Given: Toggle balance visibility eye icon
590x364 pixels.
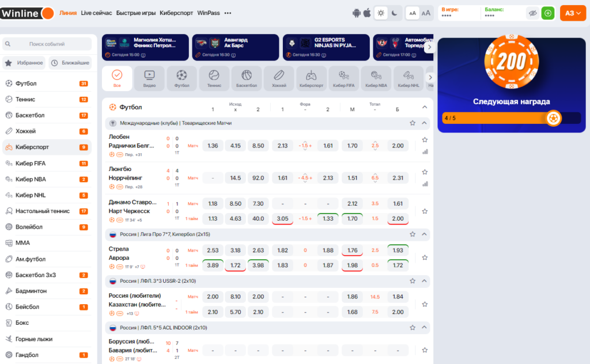Looking at the screenshot, I should click(x=532, y=13).
